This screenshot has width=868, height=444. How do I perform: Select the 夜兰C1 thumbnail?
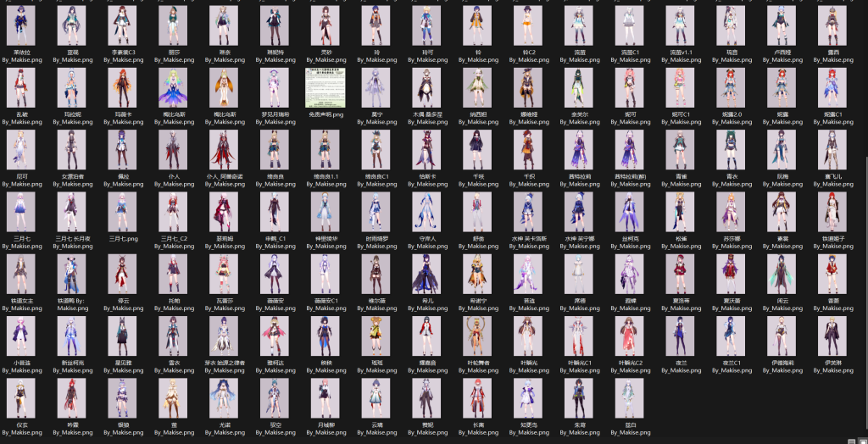point(731,336)
